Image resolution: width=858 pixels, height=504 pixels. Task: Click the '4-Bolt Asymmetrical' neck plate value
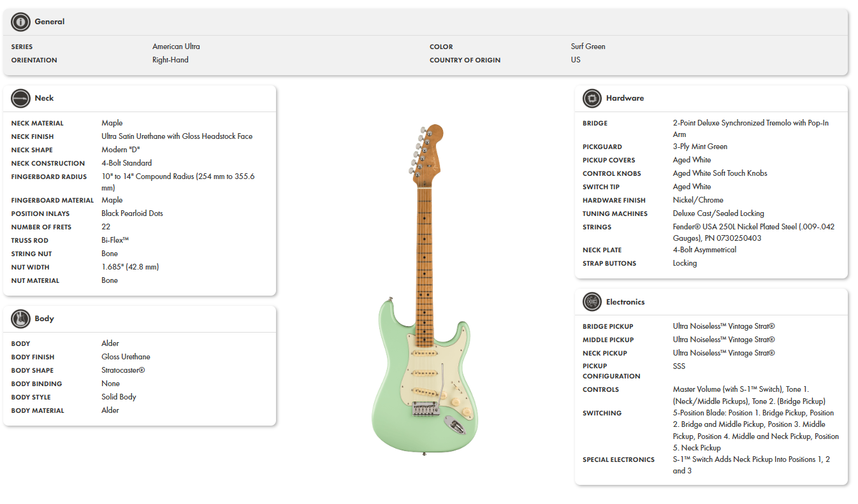(x=704, y=250)
